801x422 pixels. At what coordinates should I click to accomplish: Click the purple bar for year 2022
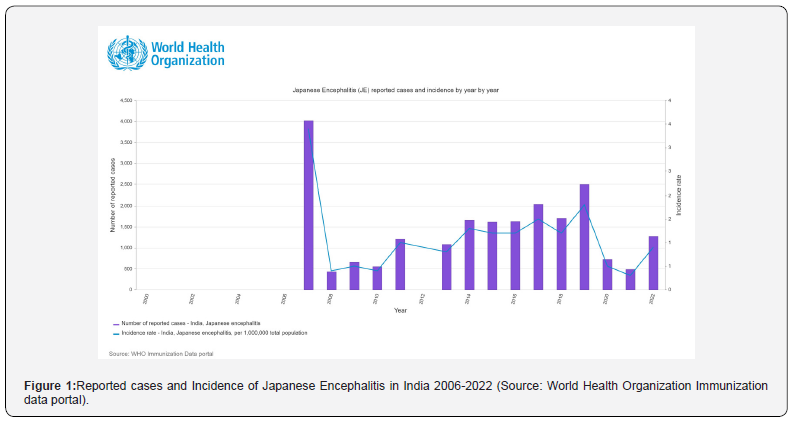tap(653, 263)
